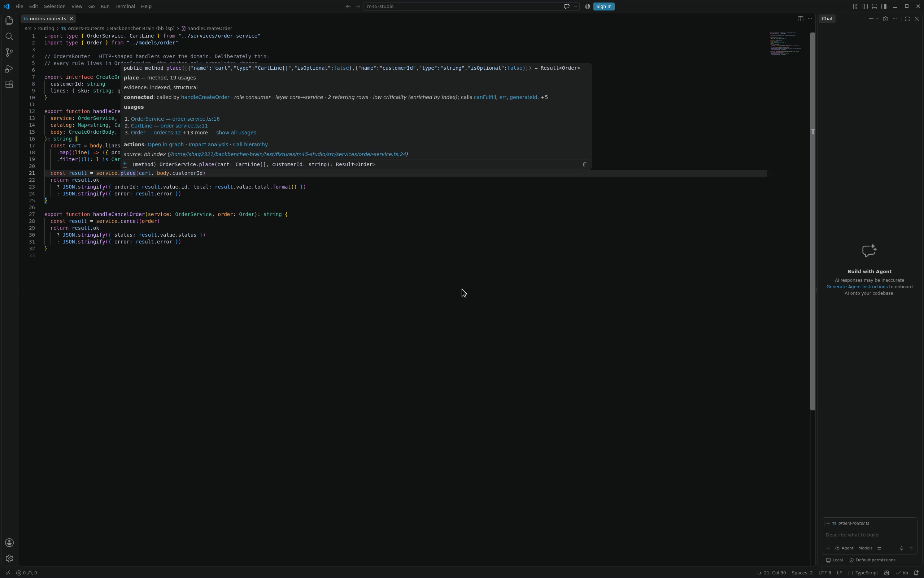Image resolution: width=924 pixels, height=578 pixels.
Task: Open the Models picker
Action: pyautogui.click(x=865, y=548)
